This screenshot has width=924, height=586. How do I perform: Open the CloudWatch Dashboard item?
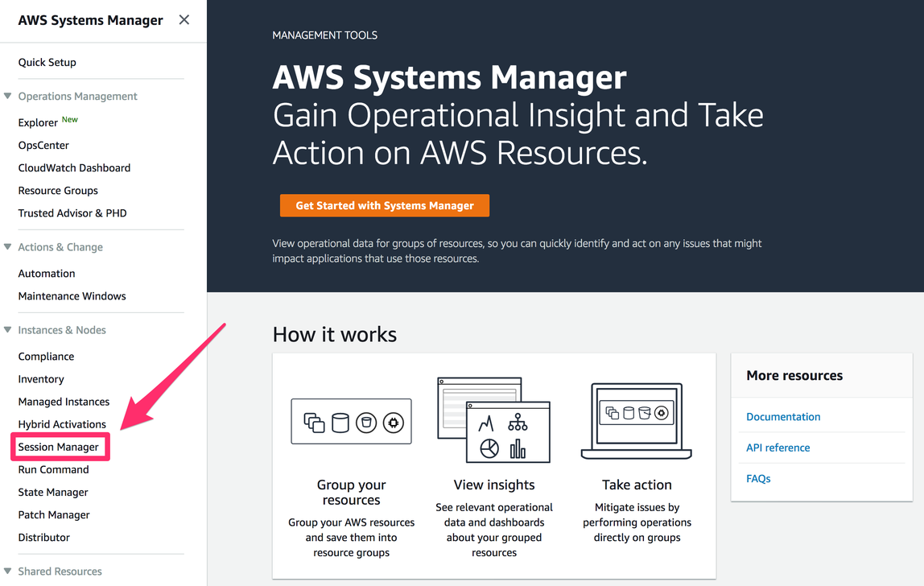[74, 168]
